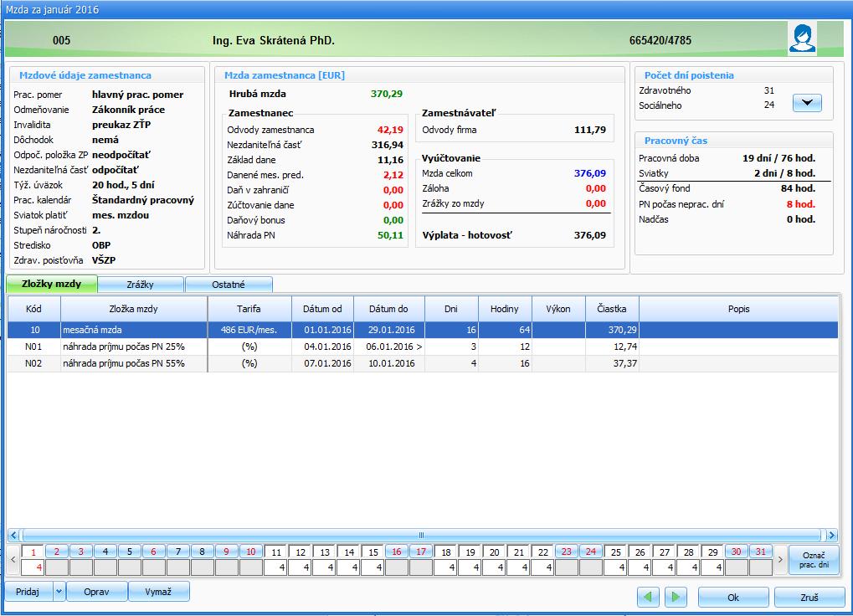Go to next employee with green right arrow
The height and width of the screenshot is (616, 853).
tap(675, 597)
